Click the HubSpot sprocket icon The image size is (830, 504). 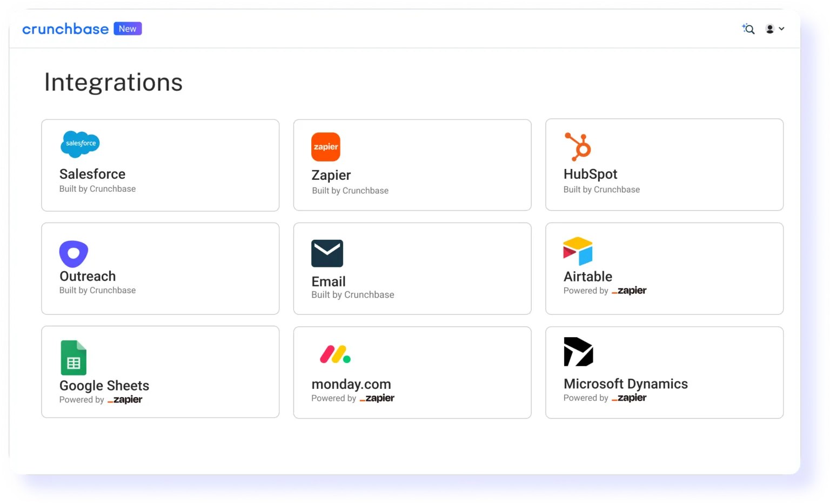pos(578,146)
